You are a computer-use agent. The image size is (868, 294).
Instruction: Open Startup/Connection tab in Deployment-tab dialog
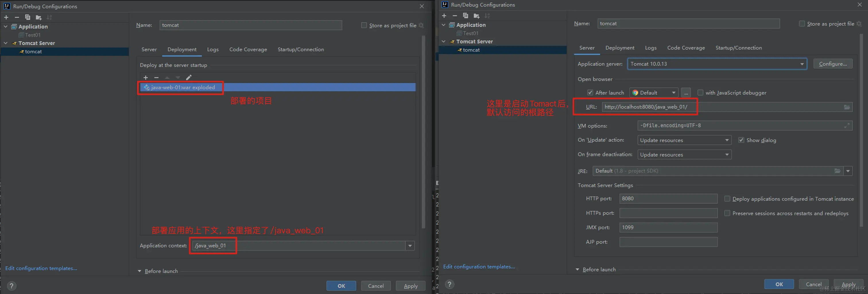click(301, 49)
